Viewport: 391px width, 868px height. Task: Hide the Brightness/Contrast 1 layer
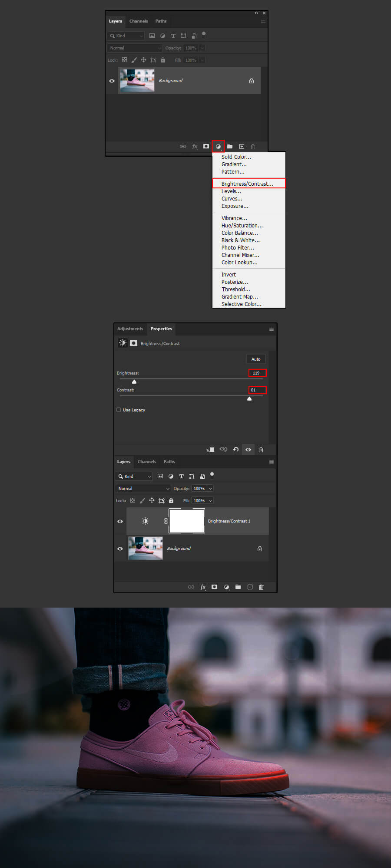[x=120, y=521]
